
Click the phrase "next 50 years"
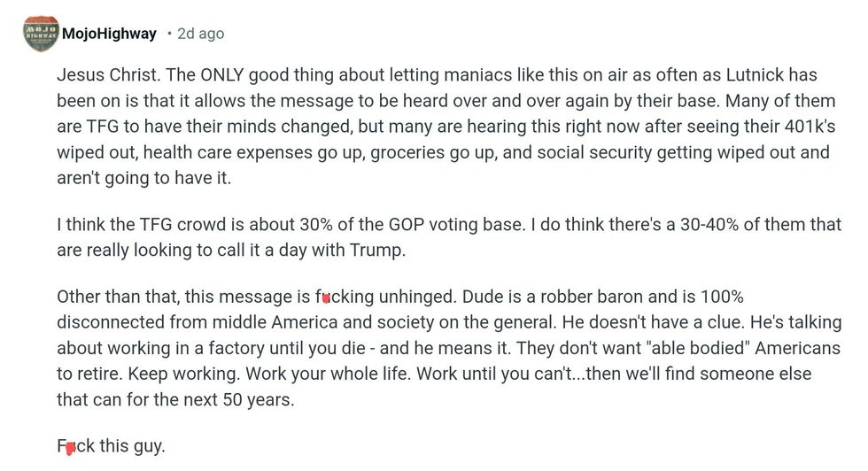click(x=239, y=399)
